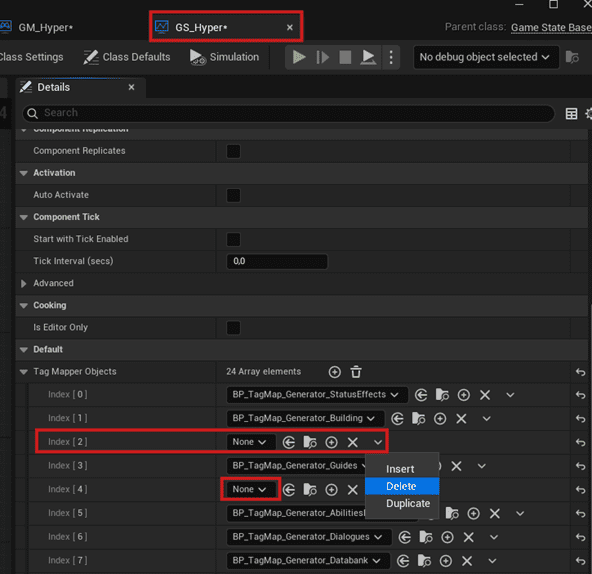Image resolution: width=592 pixels, height=574 pixels.
Task: Click the Stop simulation icon
Action: 345,57
